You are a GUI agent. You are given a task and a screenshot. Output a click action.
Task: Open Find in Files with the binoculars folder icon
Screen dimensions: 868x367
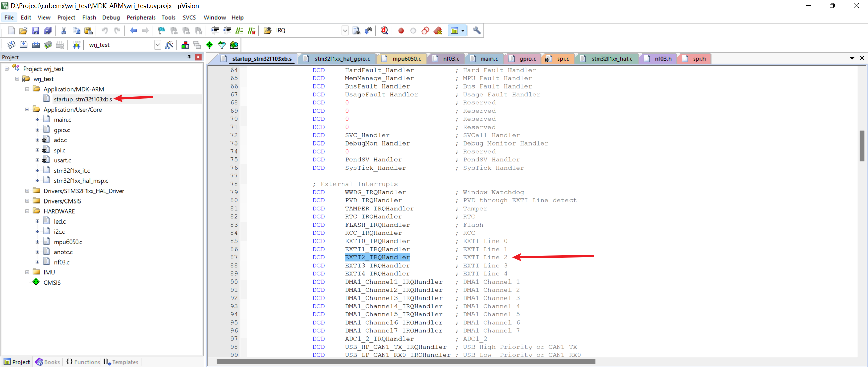pyautogui.click(x=267, y=31)
